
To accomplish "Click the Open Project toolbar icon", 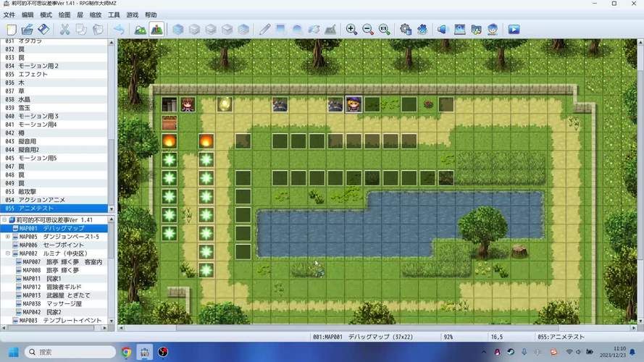I will pos(27,30).
